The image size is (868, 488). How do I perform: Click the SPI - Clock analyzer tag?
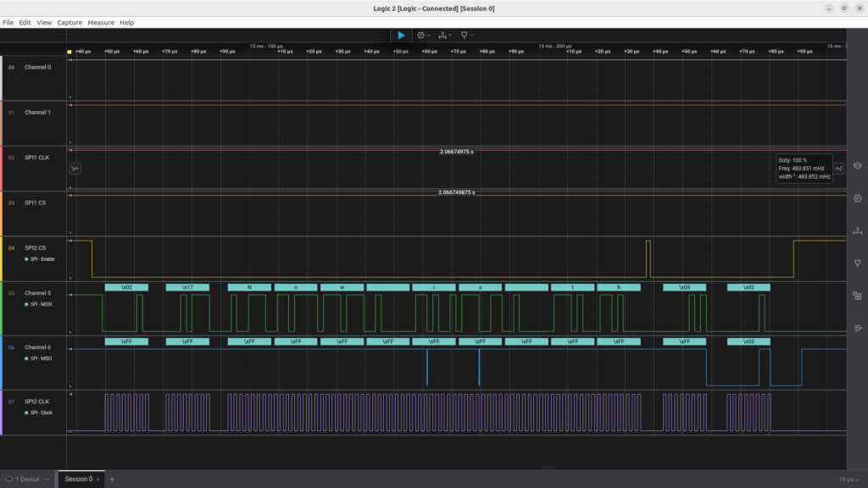38,413
